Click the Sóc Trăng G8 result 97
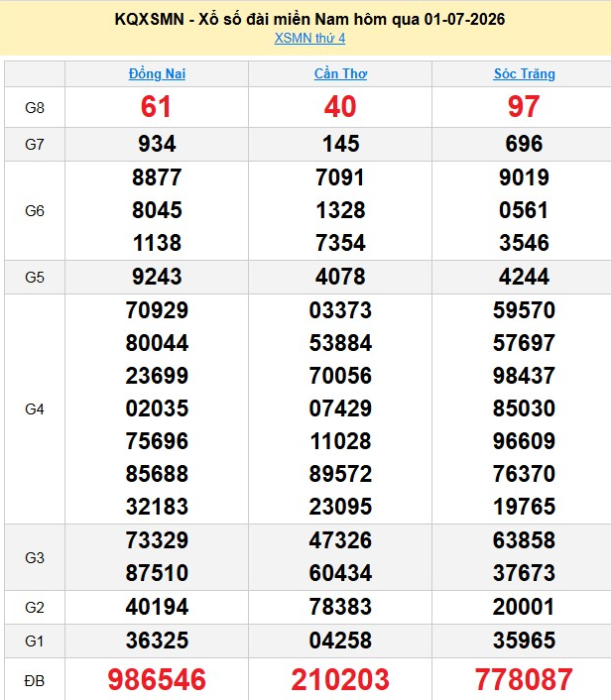 524,107
